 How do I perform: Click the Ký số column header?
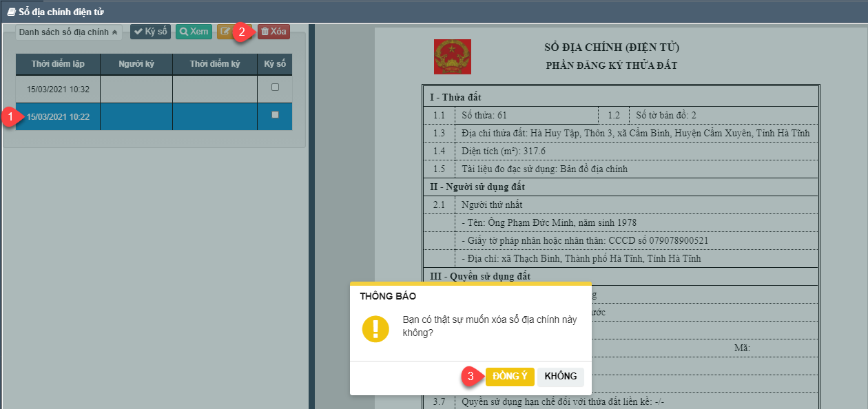coord(275,64)
